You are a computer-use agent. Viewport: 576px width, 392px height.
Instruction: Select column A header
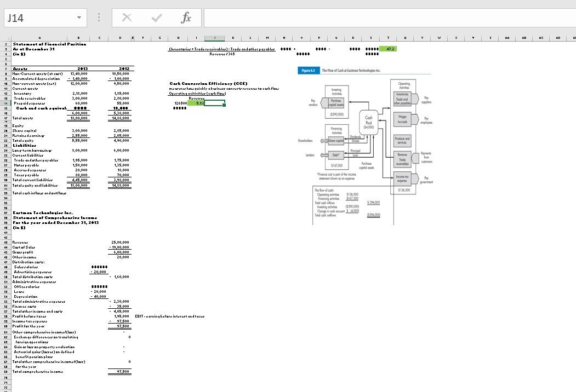[x=39, y=38]
